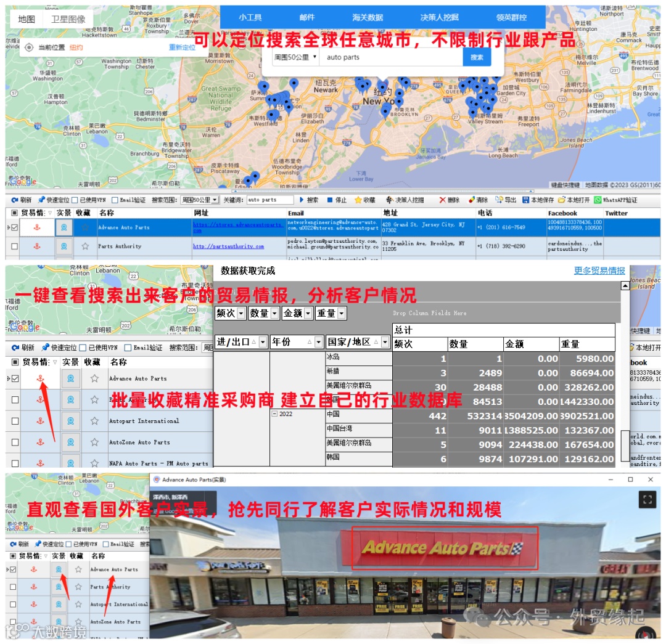
Task: Check Autopart International checkbox beside the trade data window
Action: click(15, 421)
